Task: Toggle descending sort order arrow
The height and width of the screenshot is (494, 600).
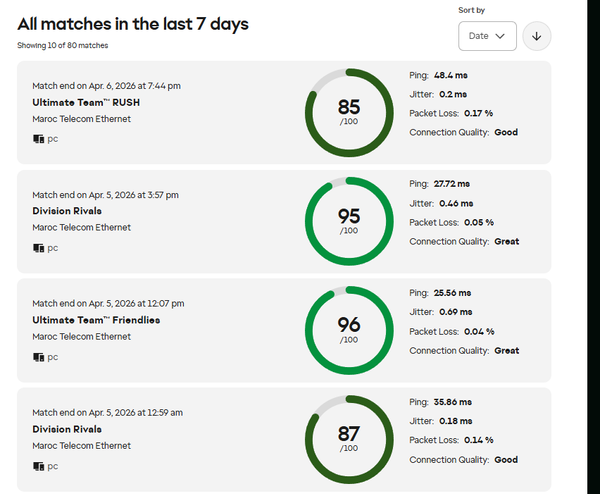Action: (537, 36)
